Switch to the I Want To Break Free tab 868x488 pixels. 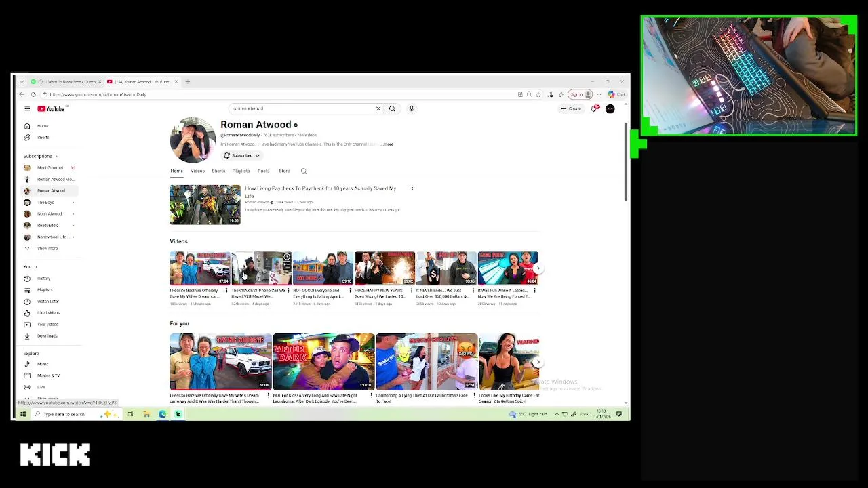point(65,81)
